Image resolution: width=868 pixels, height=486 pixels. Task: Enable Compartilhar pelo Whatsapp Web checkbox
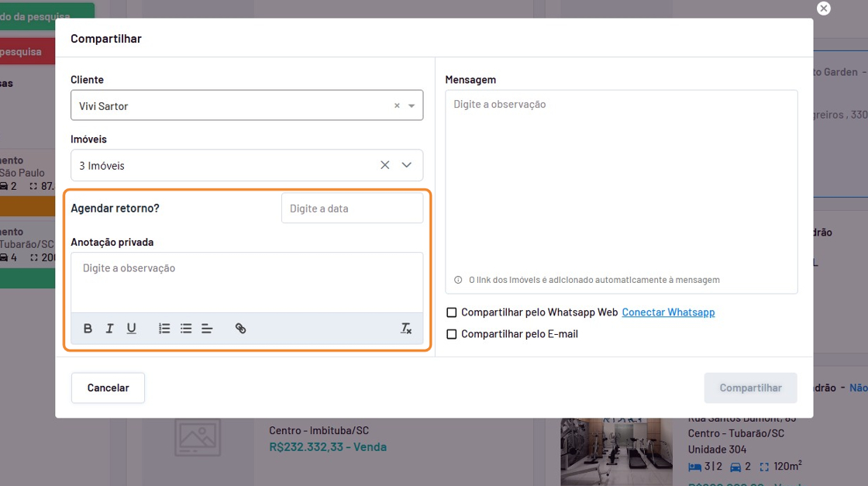(452, 312)
